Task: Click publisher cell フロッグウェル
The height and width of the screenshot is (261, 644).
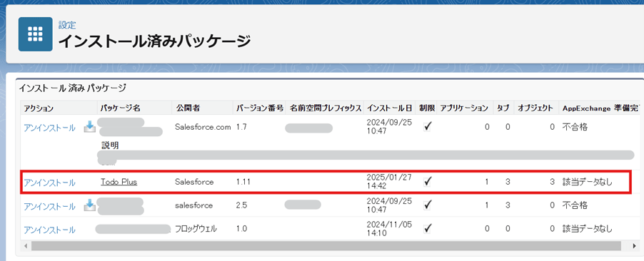Action: [x=196, y=229]
